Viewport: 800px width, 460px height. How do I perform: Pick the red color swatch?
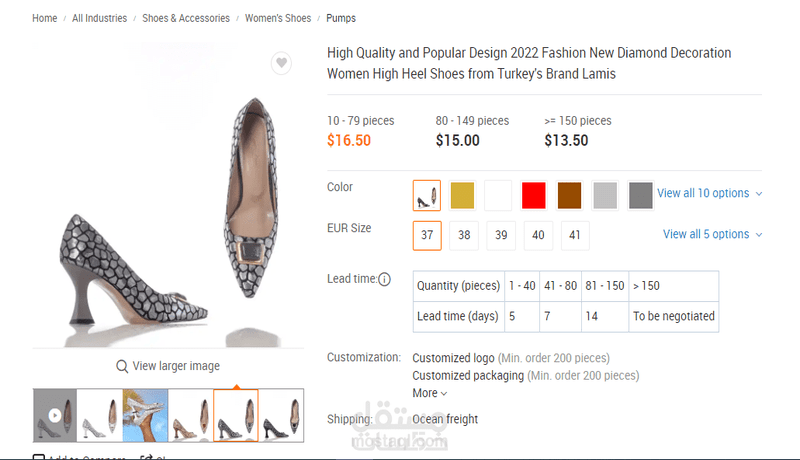(x=534, y=194)
